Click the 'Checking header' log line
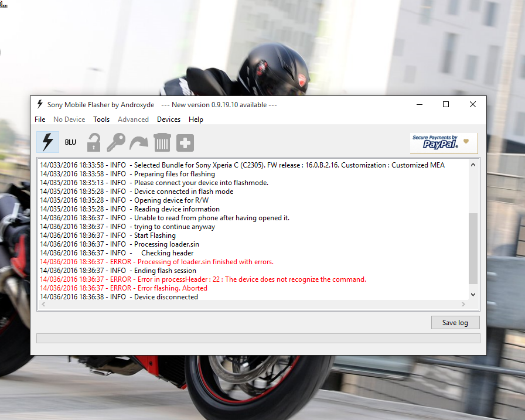Screen dimensions: 525x420 [x=117, y=253]
